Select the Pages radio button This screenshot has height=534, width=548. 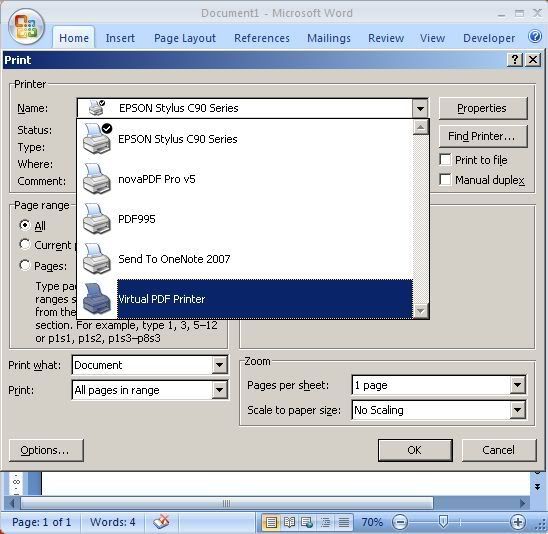(x=24, y=265)
